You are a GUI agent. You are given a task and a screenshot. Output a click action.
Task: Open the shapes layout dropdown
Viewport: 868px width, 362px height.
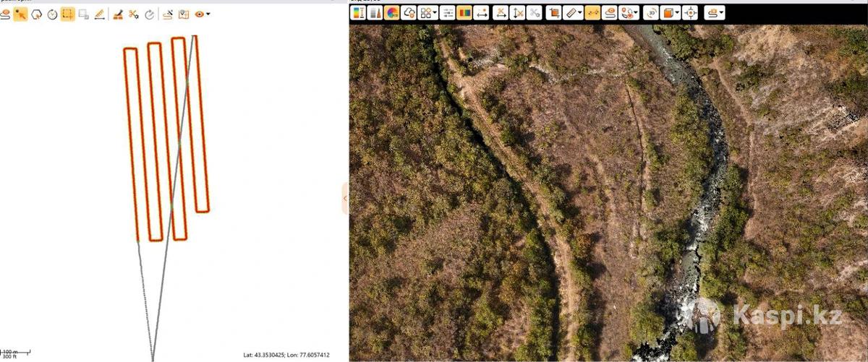tap(436, 12)
